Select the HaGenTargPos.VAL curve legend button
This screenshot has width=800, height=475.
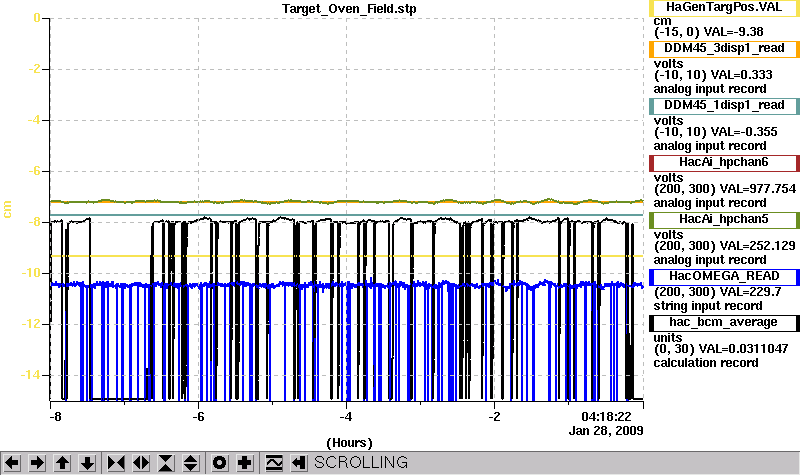coord(724,8)
